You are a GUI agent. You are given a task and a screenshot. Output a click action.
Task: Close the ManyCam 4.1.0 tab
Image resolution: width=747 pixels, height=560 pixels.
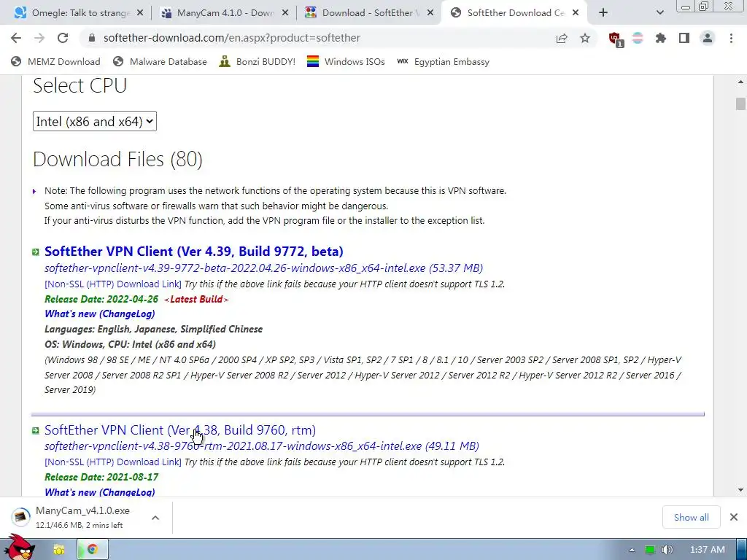(x=285, y=13)
